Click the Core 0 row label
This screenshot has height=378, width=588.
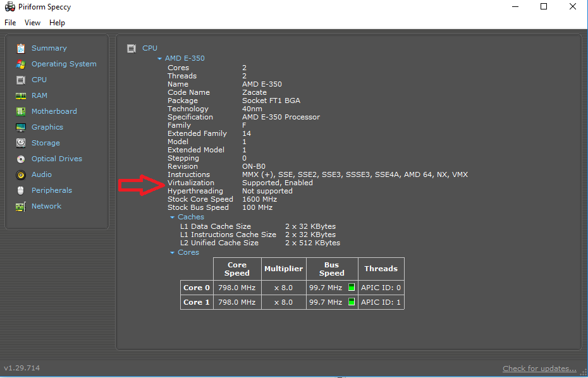197,288
